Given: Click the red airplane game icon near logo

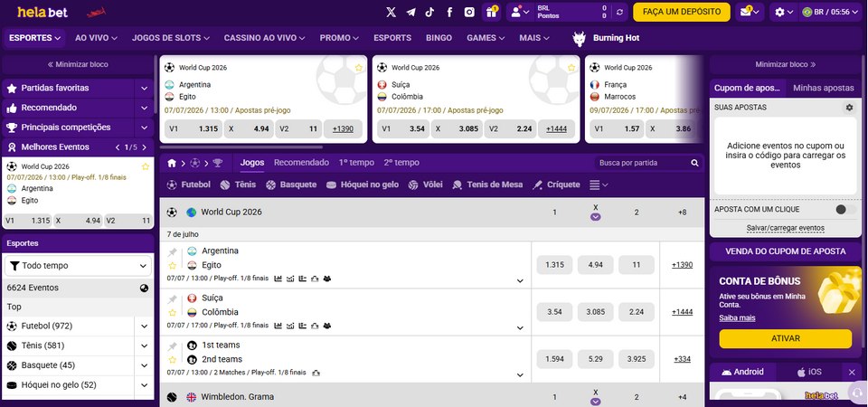Looking at the screenshot, I should click(96, 12).
